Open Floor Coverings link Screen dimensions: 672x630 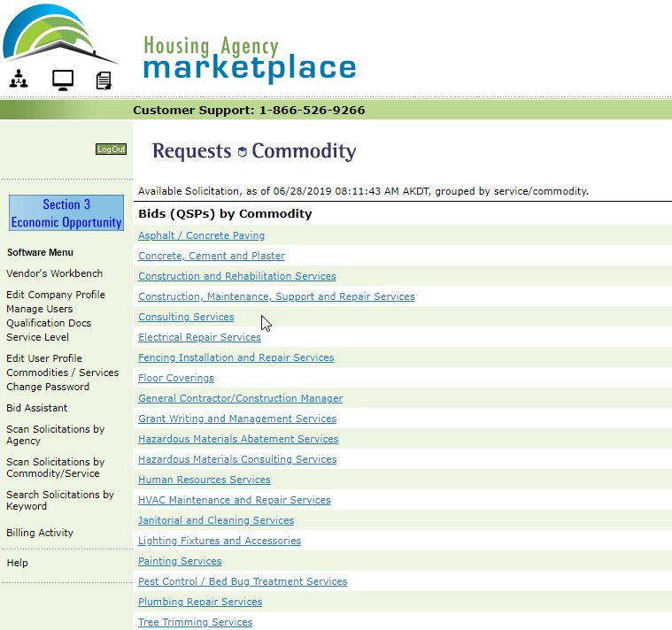coord(175,378)
